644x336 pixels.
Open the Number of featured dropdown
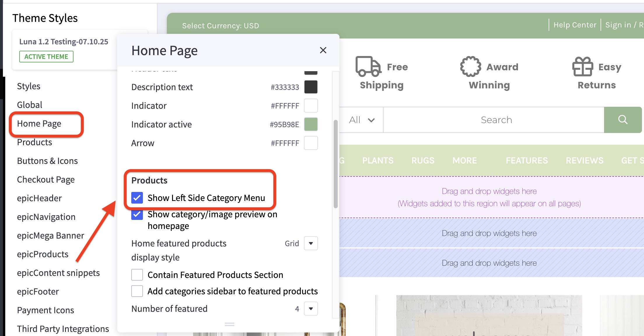(x=311, y=309)
